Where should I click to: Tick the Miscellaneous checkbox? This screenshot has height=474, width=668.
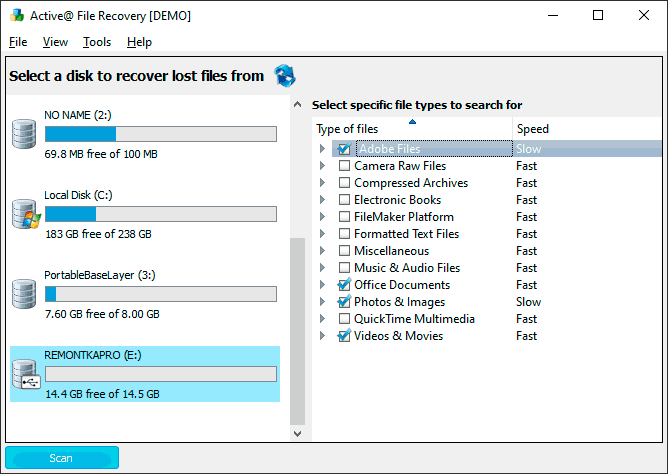(x=344, y=251)
